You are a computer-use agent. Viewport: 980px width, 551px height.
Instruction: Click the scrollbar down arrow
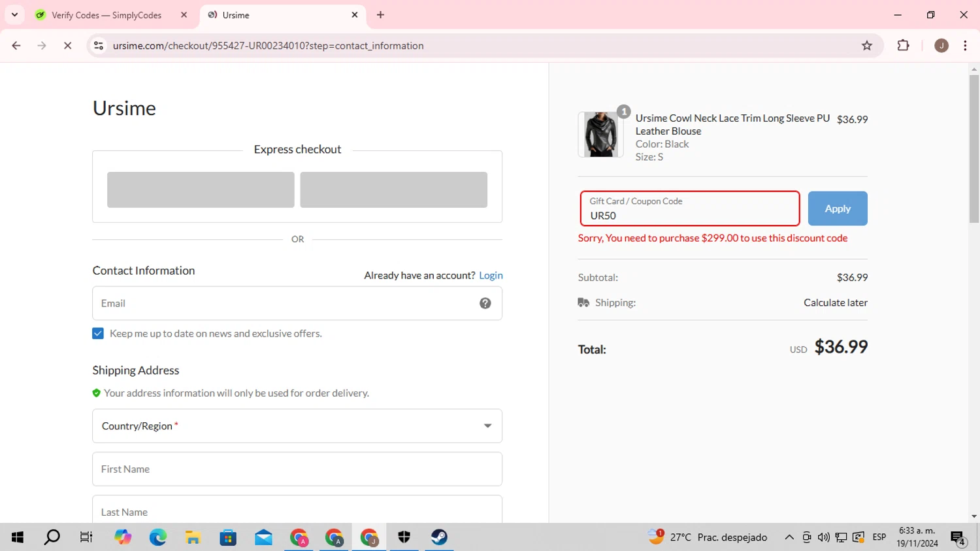click(974, 516)
